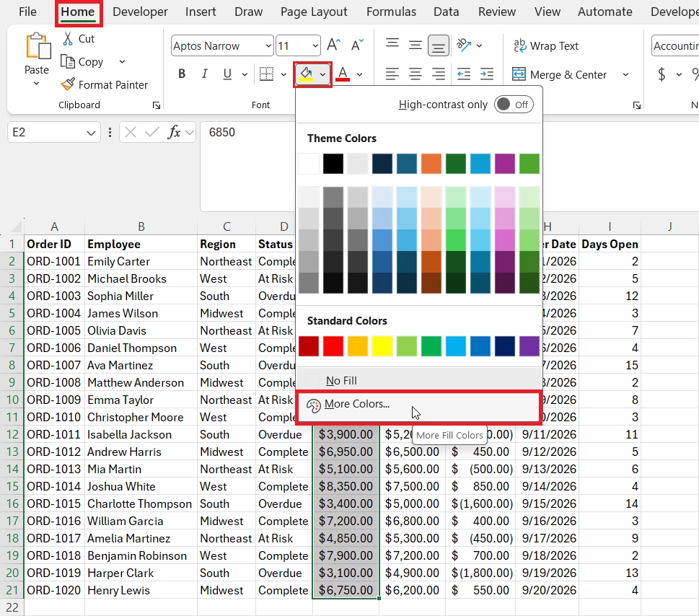Select column A header
Viewport: 699px width, 616px height.
(54, 226)
